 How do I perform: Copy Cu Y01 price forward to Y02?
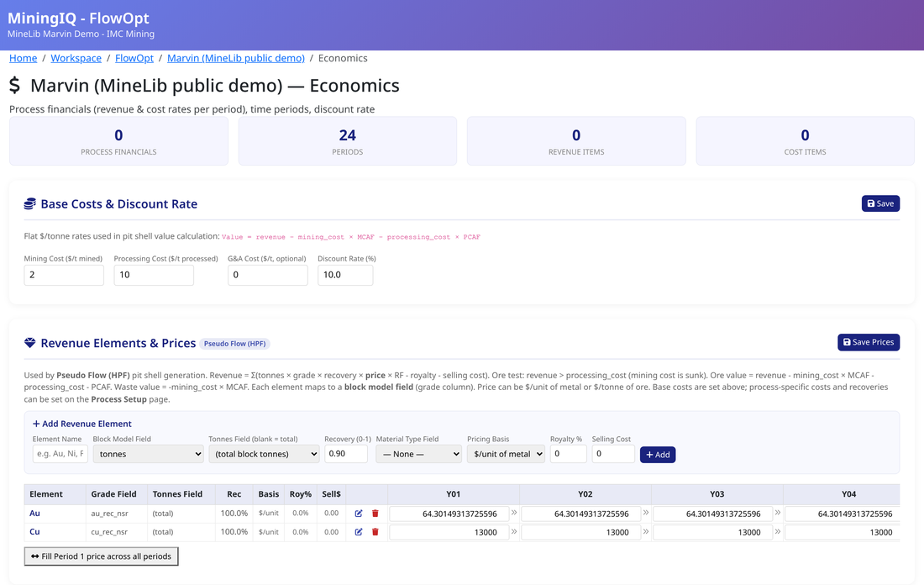pos(514,531)
